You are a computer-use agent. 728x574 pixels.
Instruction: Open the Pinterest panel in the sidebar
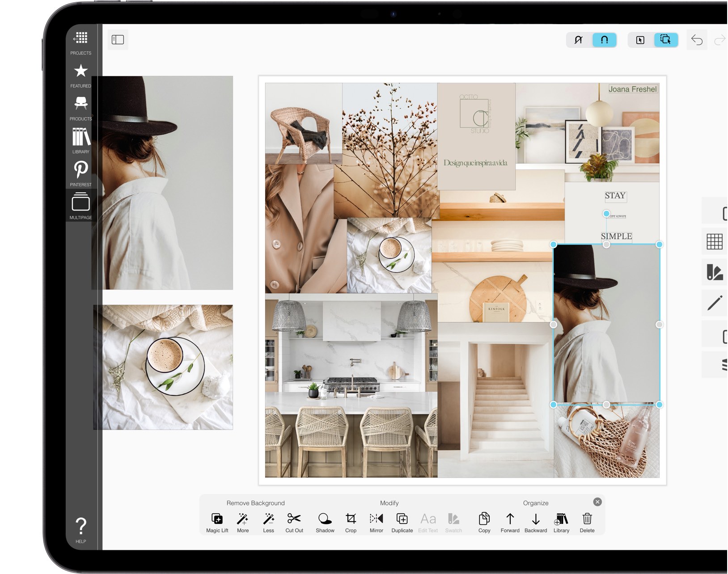[80, 170]
